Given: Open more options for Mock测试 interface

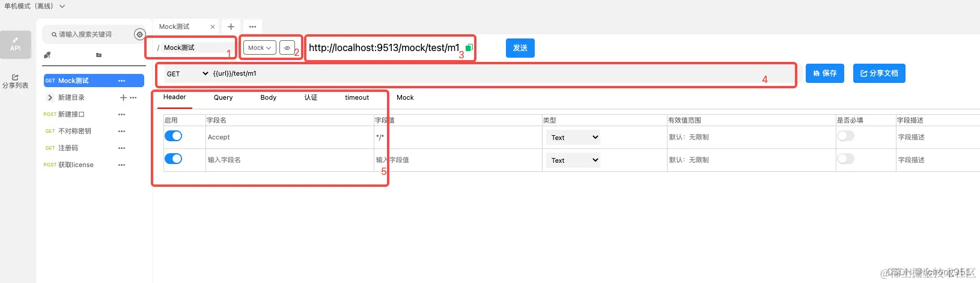Looking at the screenshot, I should pos(122,81).
